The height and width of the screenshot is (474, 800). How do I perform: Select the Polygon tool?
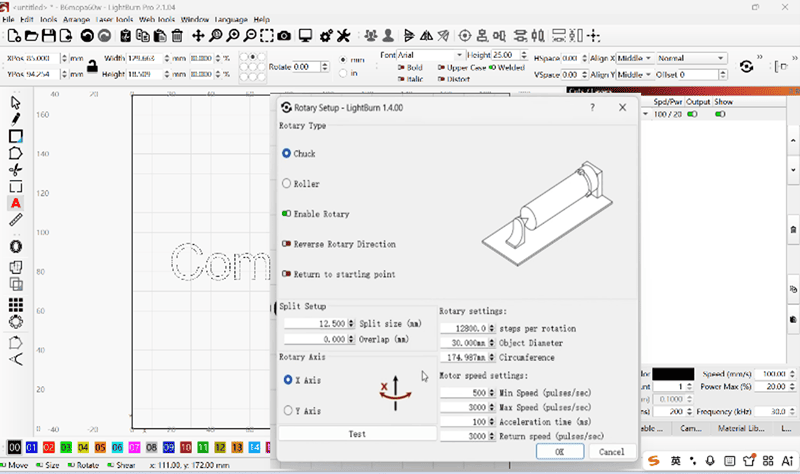point(15,153)
